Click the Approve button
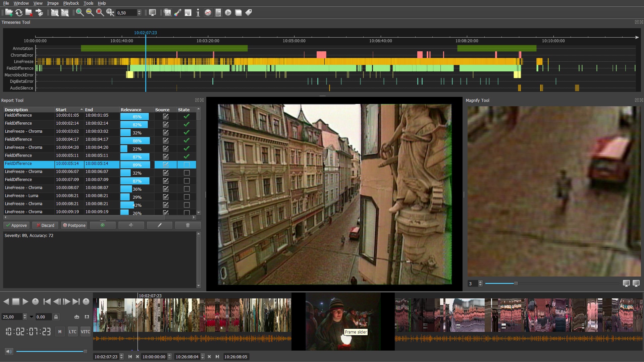This screenshot has height=362, width=644. click(x=16, y=225)
